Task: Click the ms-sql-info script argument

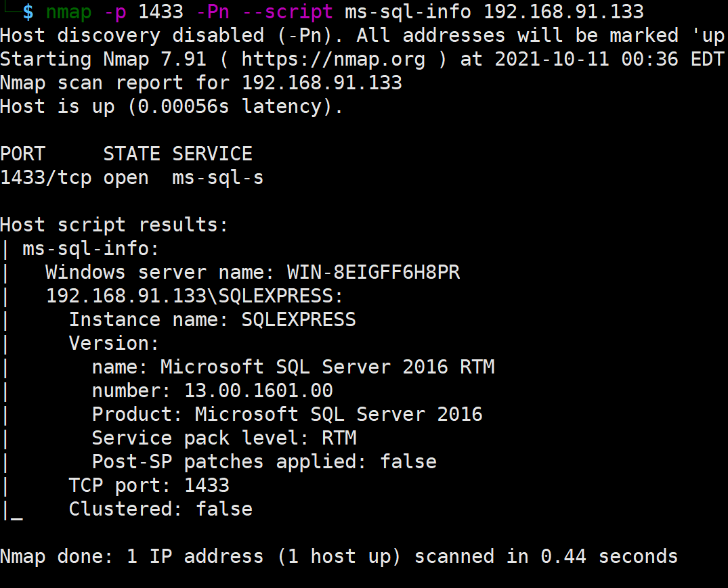Action: pyautogui.click(x=408, y=12)
